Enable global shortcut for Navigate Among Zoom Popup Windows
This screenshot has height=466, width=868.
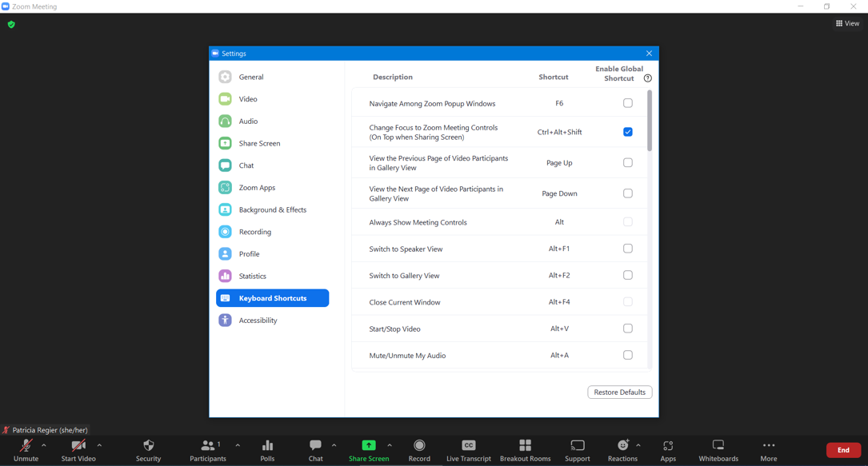coord(628,103)
